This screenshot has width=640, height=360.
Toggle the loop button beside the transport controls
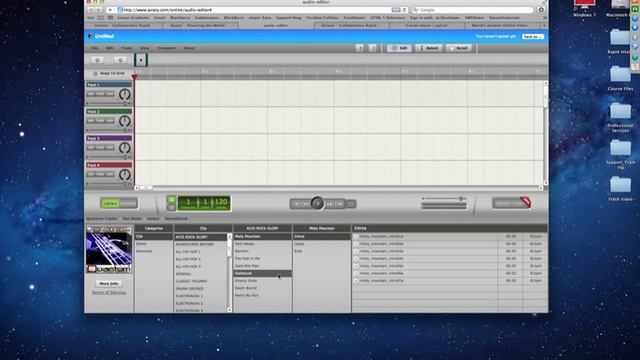tap(351, 204)
